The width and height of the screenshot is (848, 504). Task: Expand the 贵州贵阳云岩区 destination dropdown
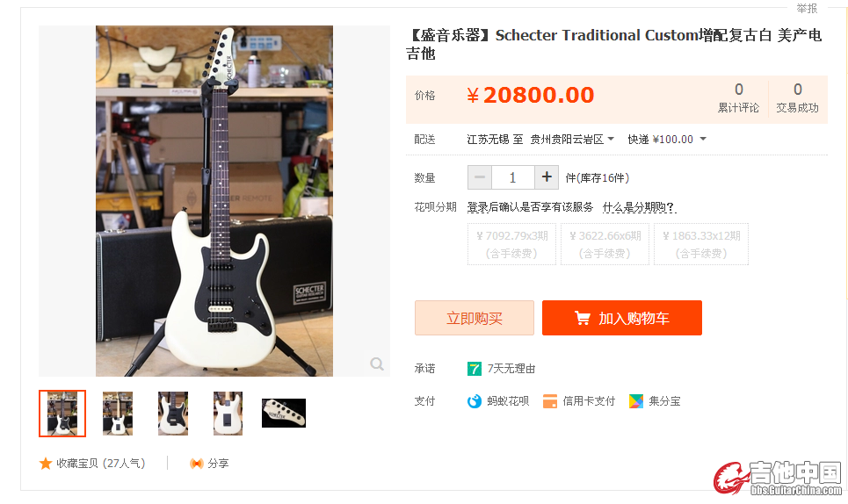572,140
